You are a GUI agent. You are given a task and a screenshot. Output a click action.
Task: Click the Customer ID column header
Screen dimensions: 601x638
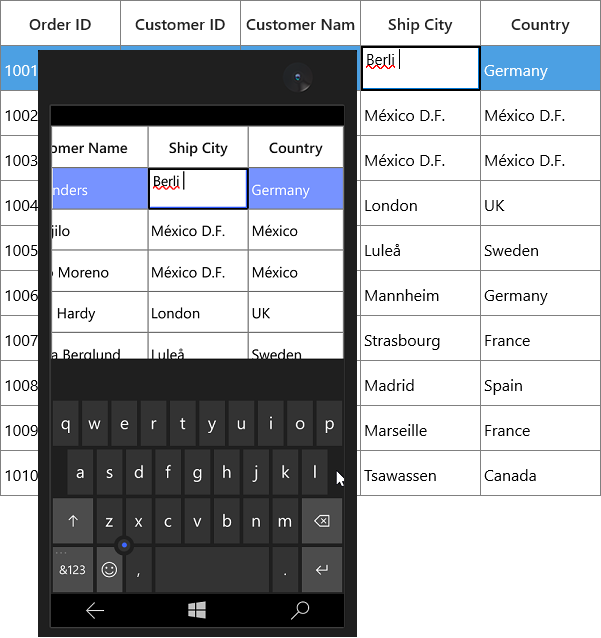[180, 23]
